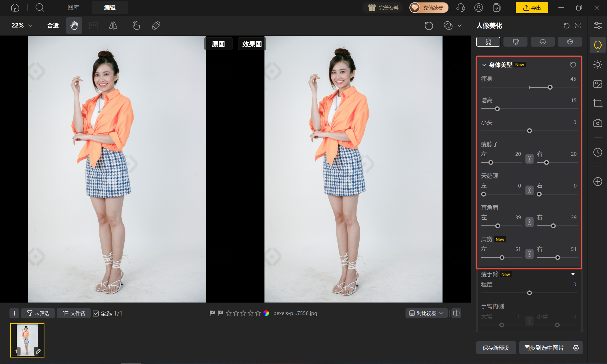Click the undo rotate arrow in toolbar

click(429, 26)
